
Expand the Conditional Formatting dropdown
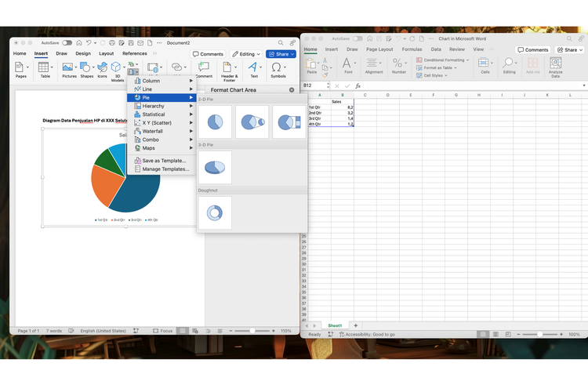point(444,60)
